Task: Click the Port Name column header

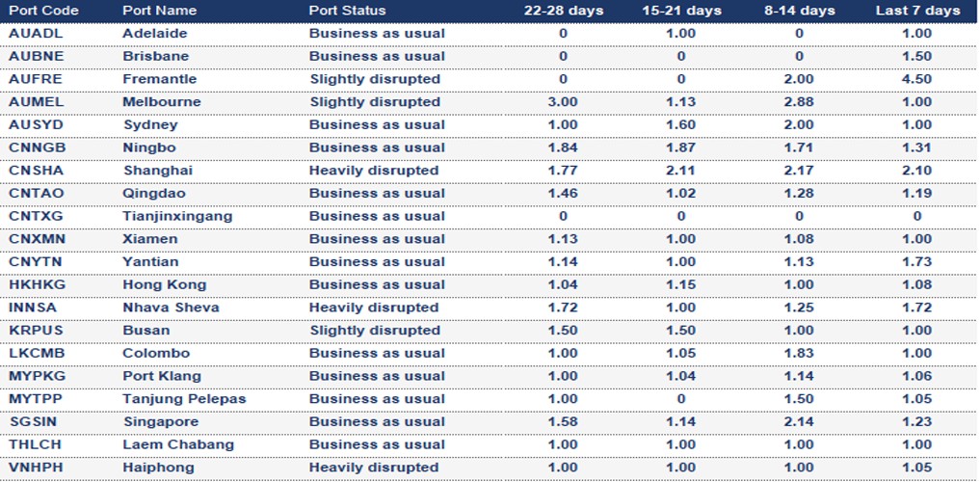Action: click(160, 11)
